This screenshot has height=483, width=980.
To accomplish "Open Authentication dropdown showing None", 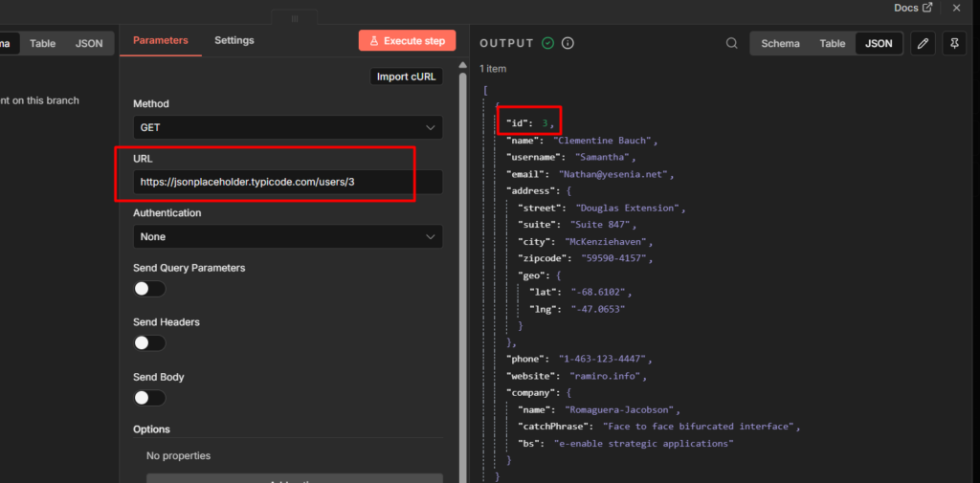I will click(287, 237).
